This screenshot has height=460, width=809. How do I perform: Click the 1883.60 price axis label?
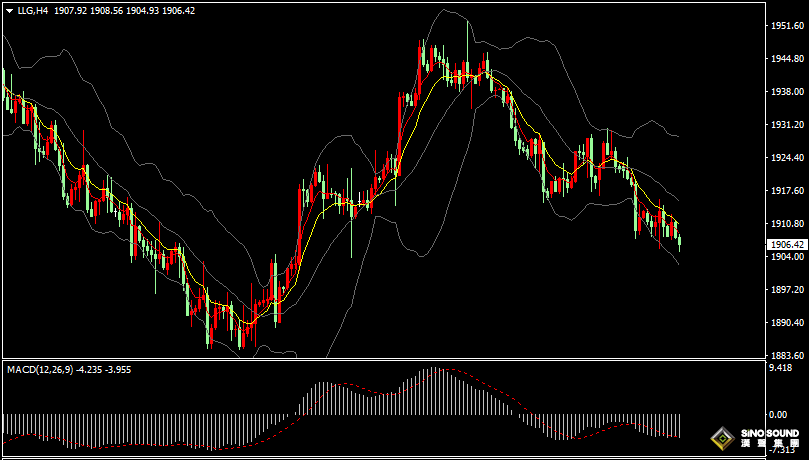784,356
